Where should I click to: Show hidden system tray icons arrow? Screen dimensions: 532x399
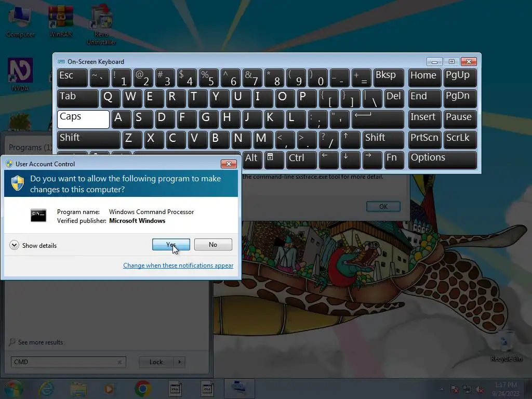coord(442,390)
